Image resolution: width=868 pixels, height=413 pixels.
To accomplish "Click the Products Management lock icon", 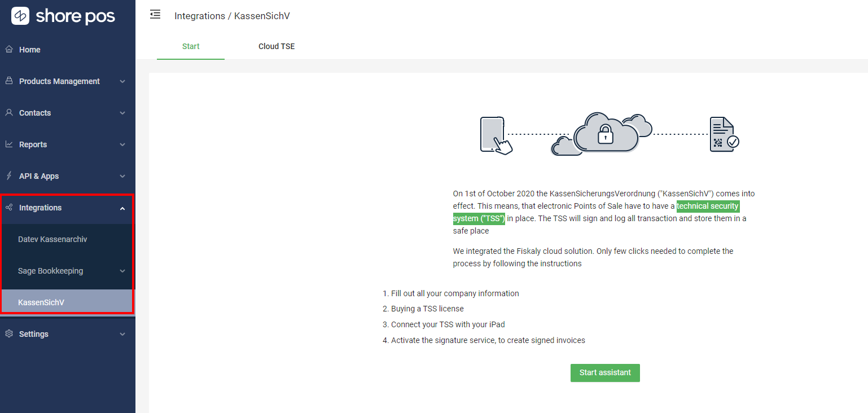I will (x=9, y=81).
